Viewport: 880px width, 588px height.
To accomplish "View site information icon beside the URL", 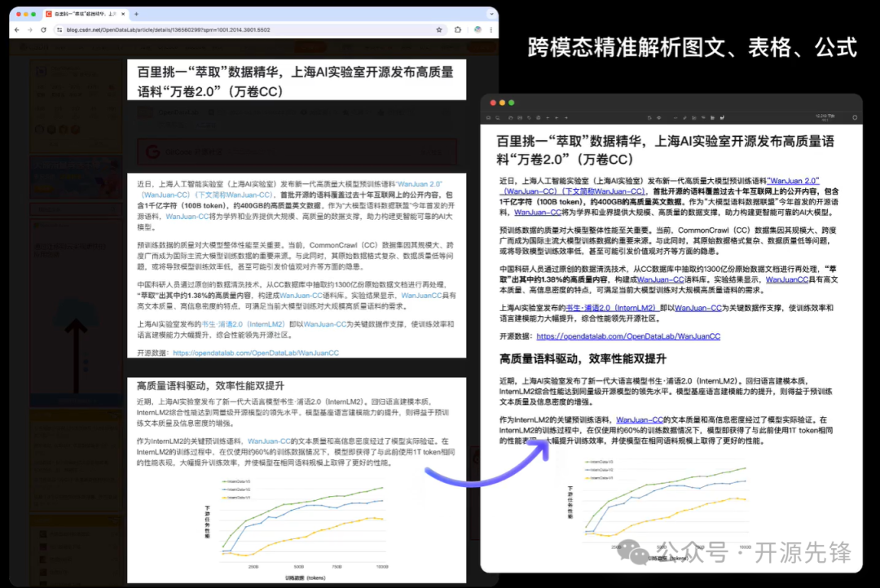I will coord(59,30).
